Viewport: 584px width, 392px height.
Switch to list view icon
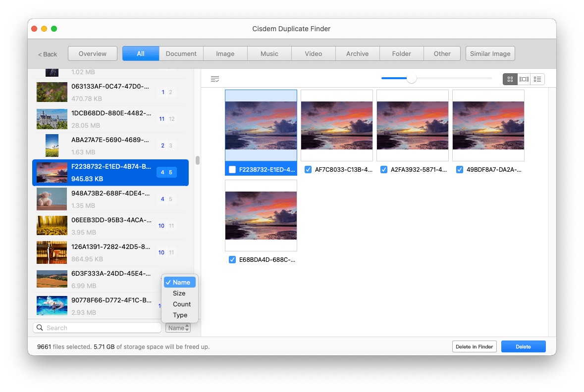tap(537, 79)
